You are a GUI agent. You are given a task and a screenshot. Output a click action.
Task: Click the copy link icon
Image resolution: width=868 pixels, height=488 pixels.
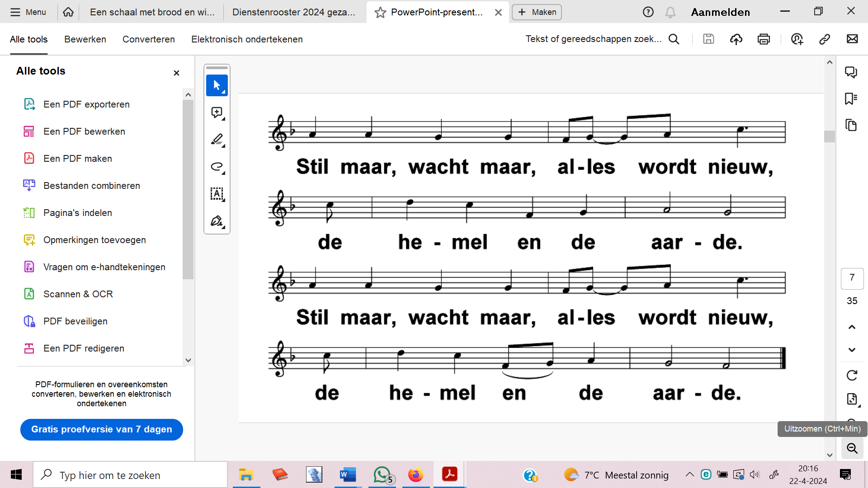825,39
